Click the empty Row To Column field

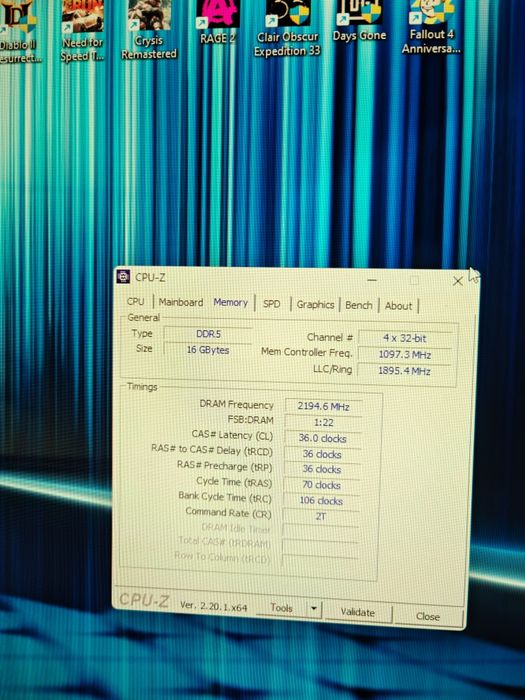click(x=320, y=562)
